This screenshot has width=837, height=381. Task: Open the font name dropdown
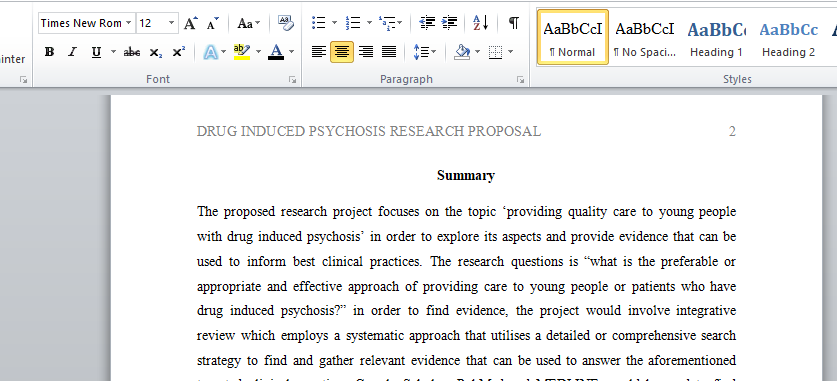129,23
